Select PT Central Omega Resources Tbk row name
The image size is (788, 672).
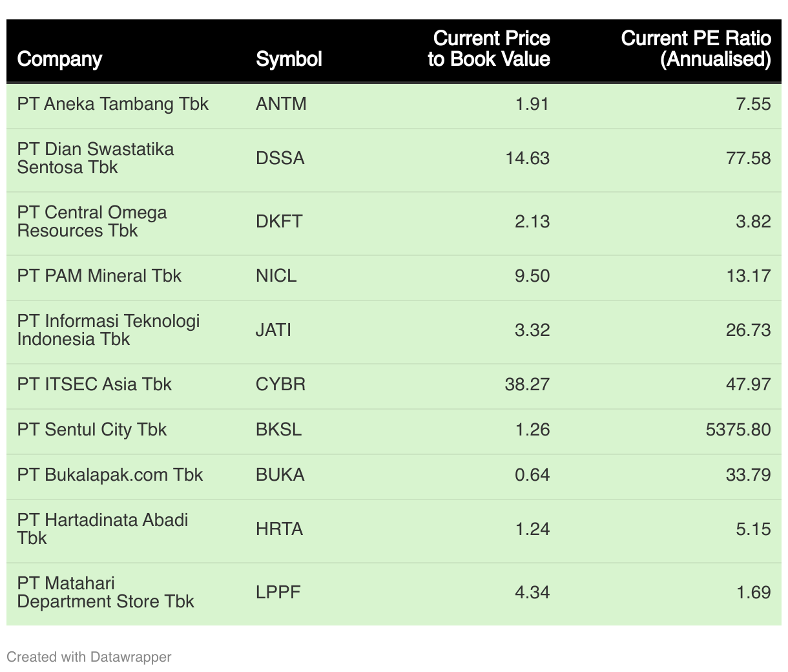click(92, 222)
